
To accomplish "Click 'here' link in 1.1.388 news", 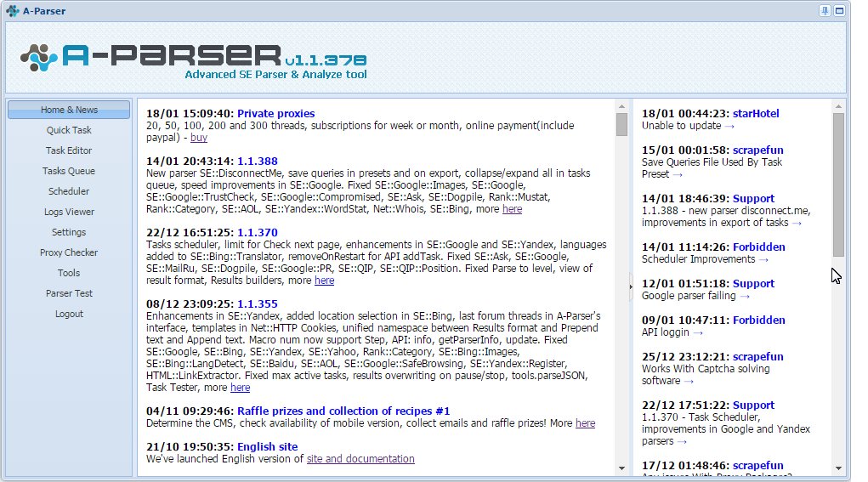I will (x=512, y=209).
